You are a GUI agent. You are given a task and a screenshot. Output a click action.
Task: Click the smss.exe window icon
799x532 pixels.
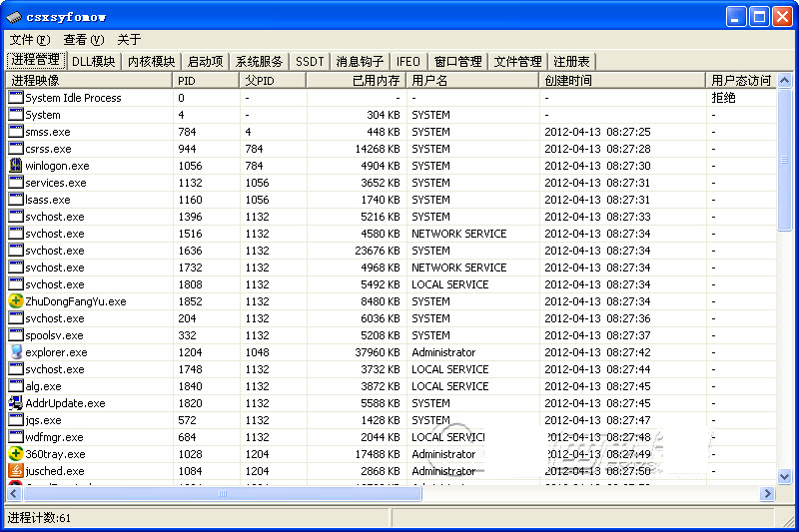16,132
